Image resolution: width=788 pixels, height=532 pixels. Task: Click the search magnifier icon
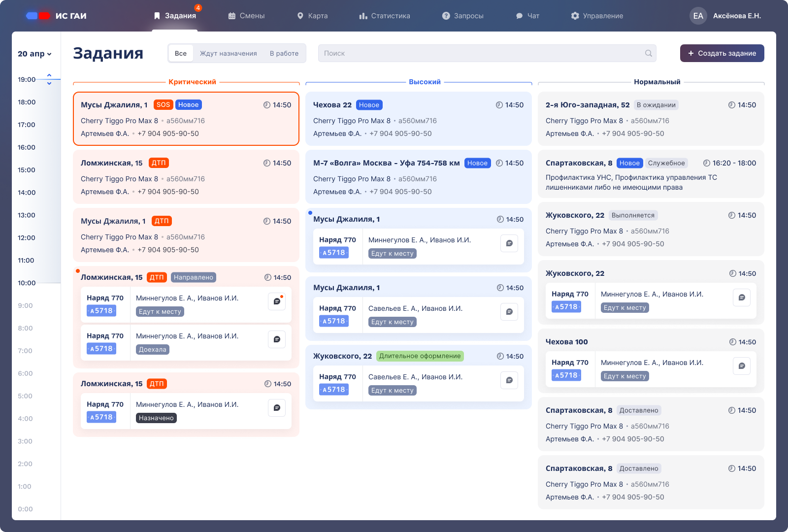pyautogui.click(x=648, y=53)
